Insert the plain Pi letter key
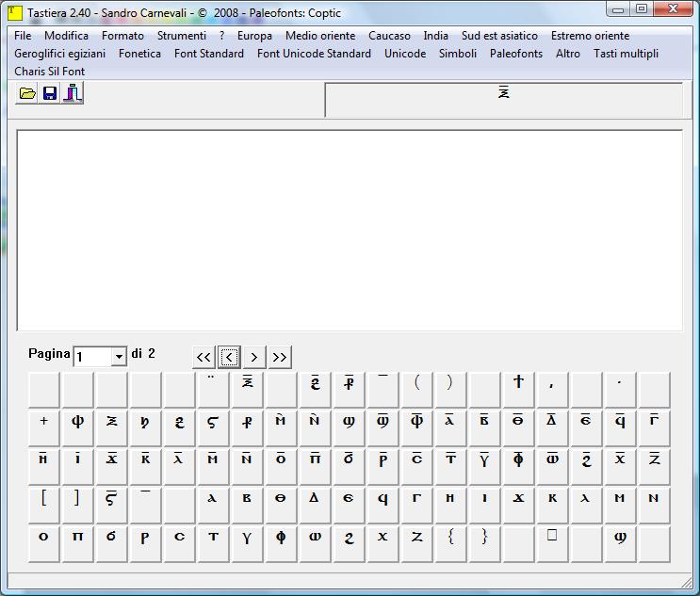The height and width of the screenshot is (596, 700). [77, 544]
